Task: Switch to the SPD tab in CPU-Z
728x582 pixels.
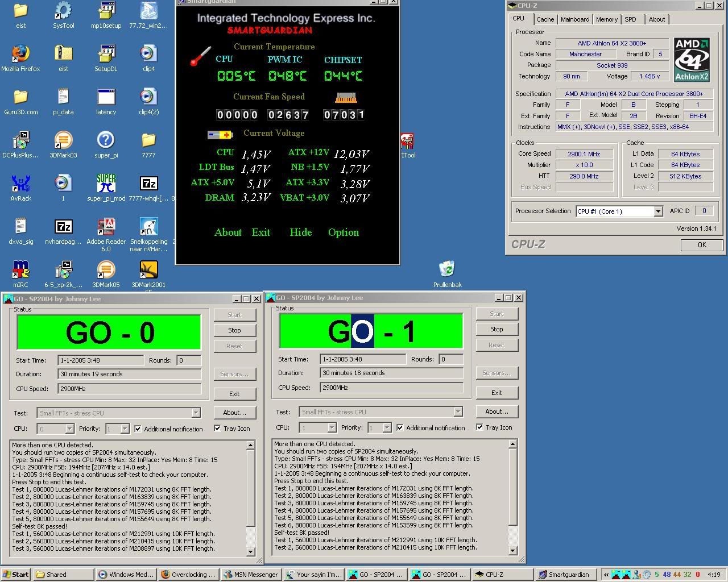Action: (x=631, y=19)
